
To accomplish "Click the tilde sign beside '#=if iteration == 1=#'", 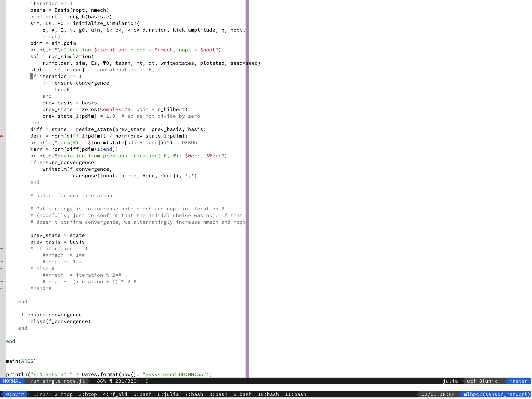I will coord(1,248).
